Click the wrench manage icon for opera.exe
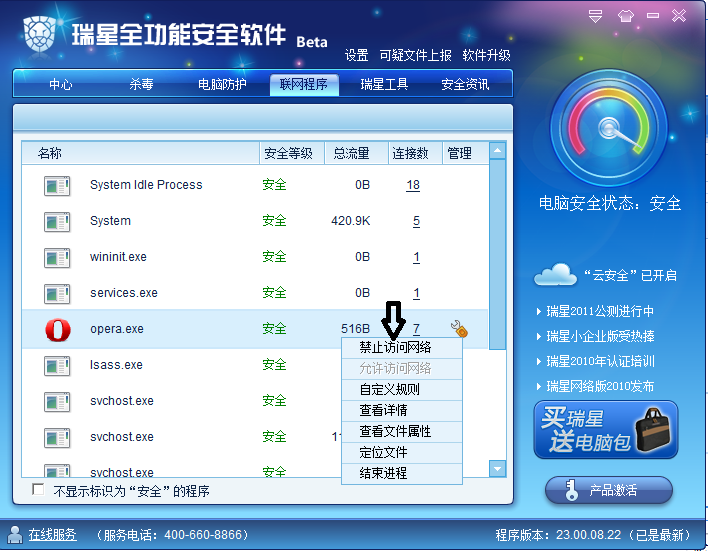Viewport: 708px width, 551px height. pyautogui.click(x=459, y=329)
